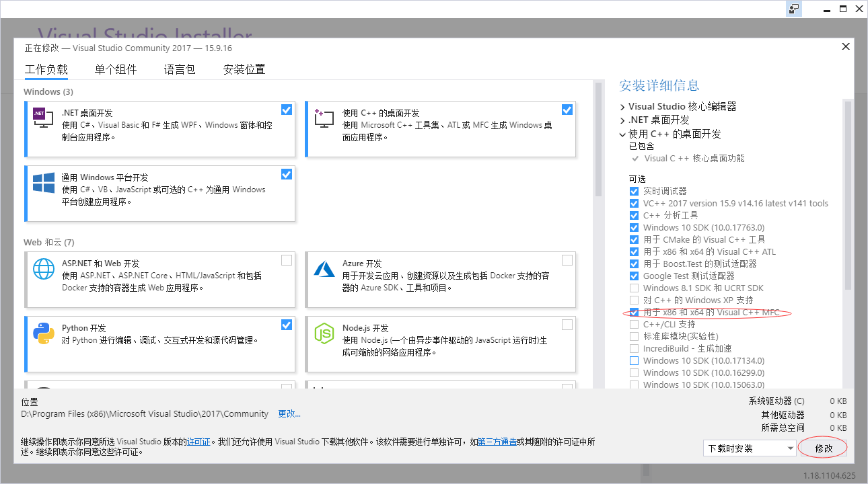Check the IncrediBuild - 生成加速 option
The height and width of the screenshot is (484, 868).
point(634,349)
